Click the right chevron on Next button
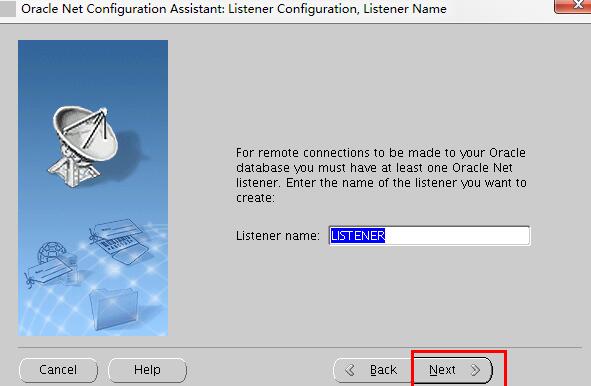Image resolution: width=591 pixels, height=386 pixels. 475,370
